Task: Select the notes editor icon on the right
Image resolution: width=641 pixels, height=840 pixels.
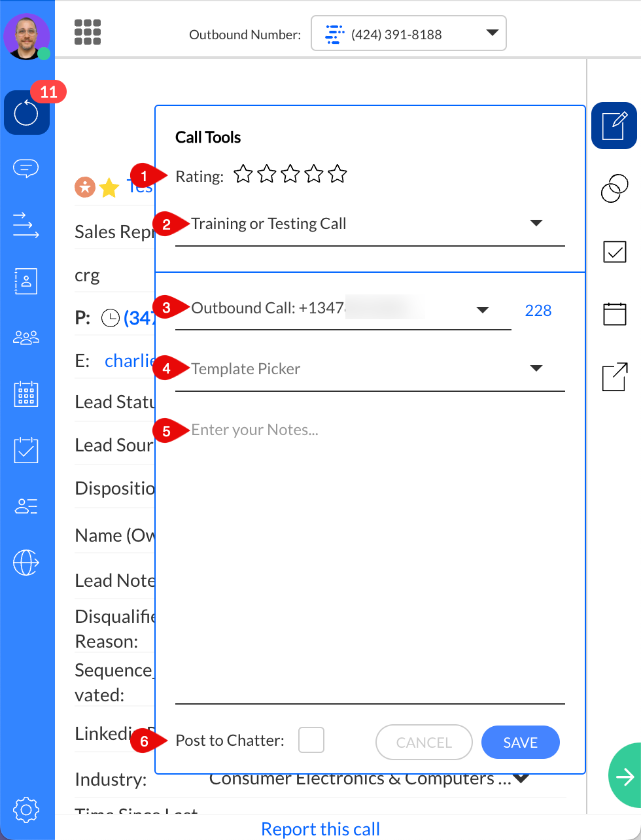Action: point(614,126)
